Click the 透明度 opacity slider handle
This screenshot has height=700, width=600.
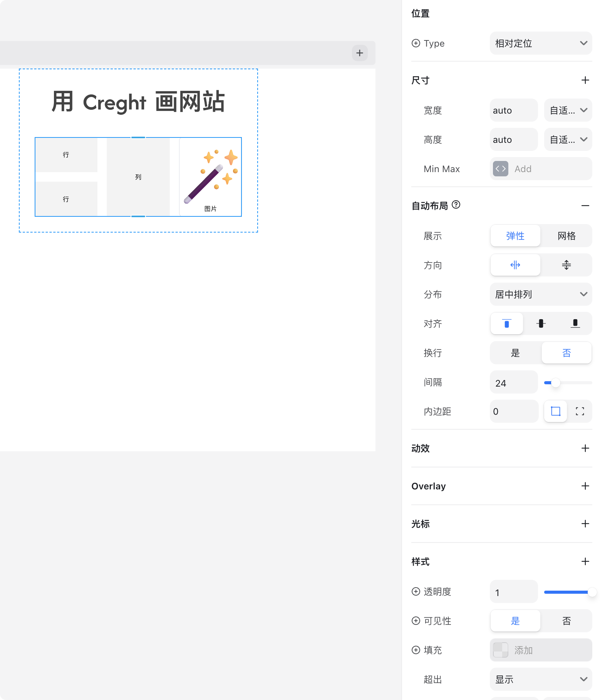tap(592, 592)
